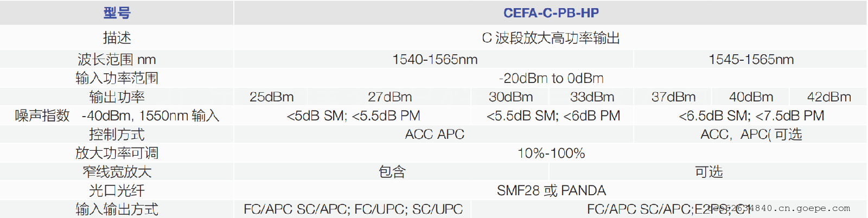Click the 40dBm output power value
Screen dimensions: 868x218
point(751,97)
